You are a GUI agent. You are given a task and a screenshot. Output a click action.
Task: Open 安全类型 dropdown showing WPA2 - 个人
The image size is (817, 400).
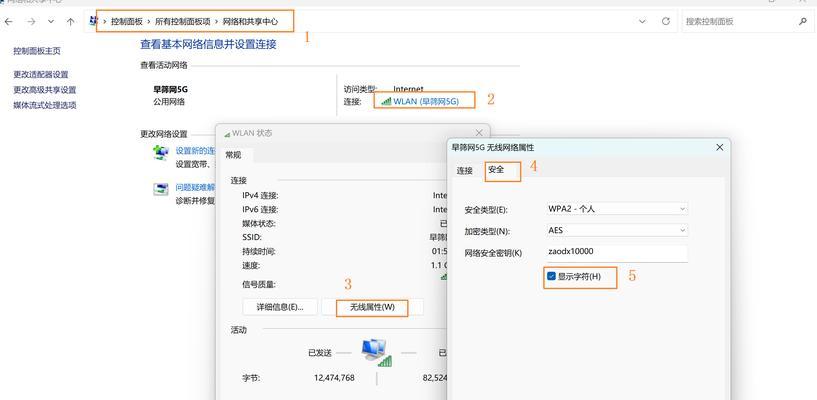point(617,209)
